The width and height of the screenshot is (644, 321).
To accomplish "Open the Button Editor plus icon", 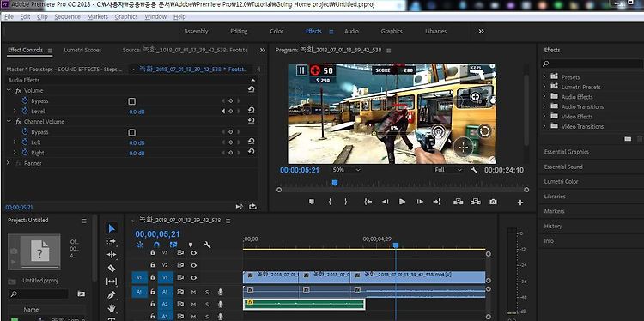I will coord(520,203).
